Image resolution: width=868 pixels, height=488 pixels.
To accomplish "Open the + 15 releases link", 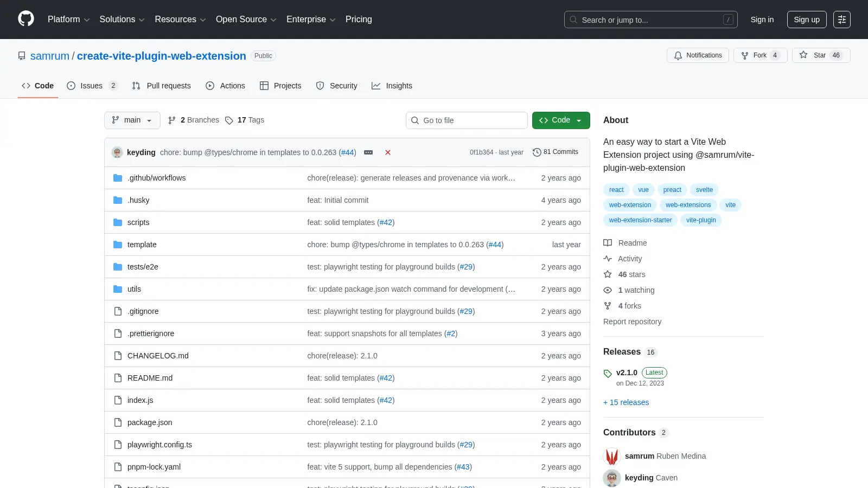I will [x=626, y=402].
